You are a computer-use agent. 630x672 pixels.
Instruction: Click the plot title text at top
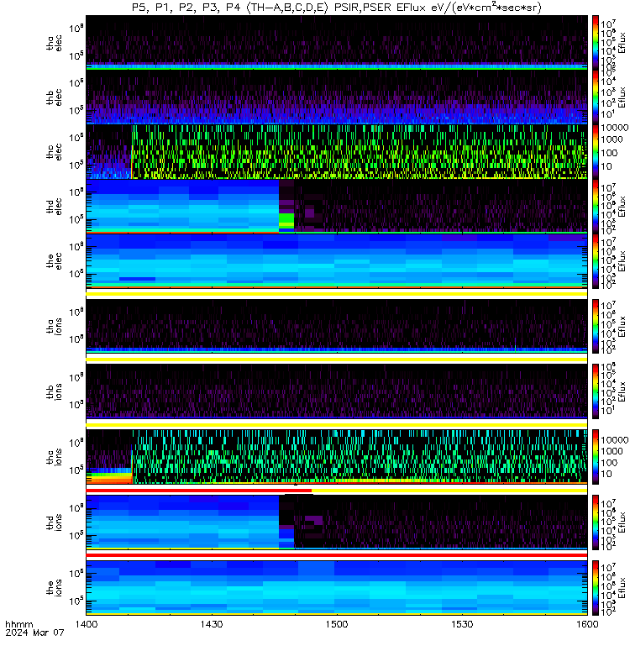pos(337,8)
